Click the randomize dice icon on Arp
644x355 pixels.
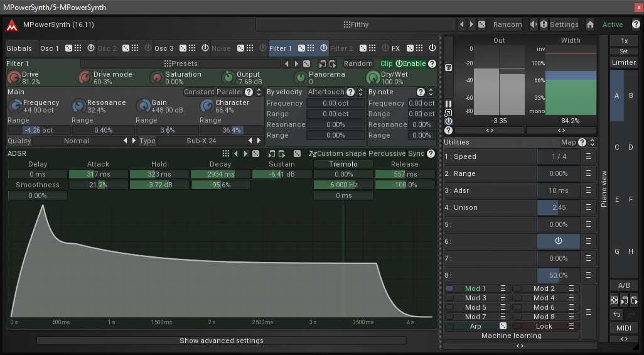pos(503,326)
